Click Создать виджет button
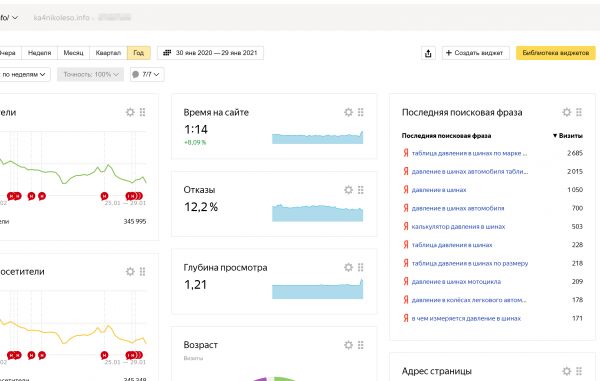Screen dimensions: 600x381 (x=475, y=53)
